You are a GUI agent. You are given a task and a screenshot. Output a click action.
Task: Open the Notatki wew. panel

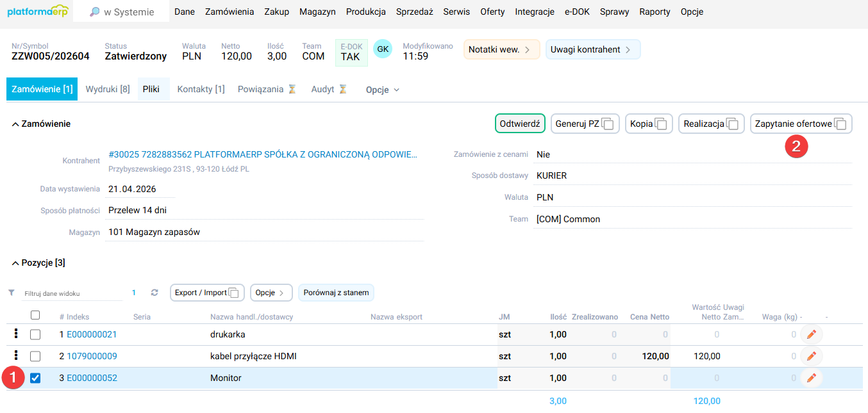click(499, 49)
